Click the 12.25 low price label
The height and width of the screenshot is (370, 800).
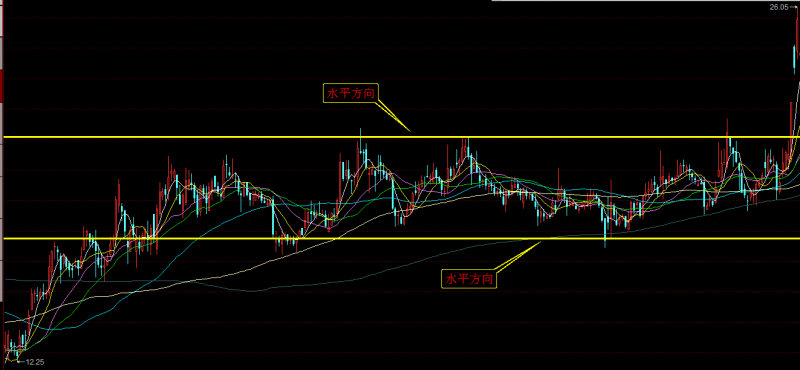coord(34,362)
